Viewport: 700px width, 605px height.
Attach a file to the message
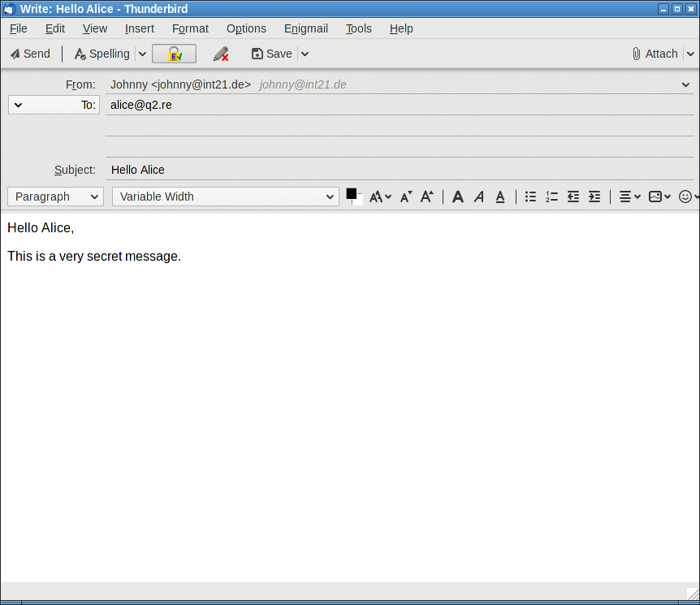pyautogui.click(x=655, y=54)
